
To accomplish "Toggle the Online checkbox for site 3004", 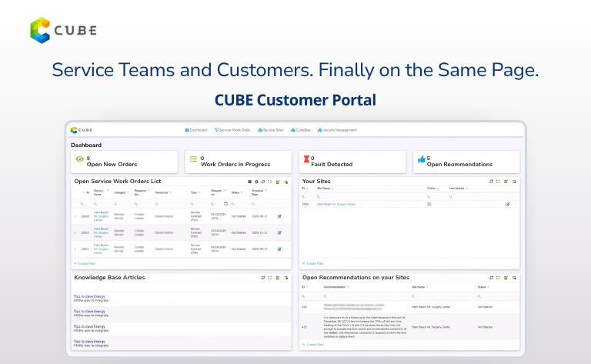I will coord(429,204).
